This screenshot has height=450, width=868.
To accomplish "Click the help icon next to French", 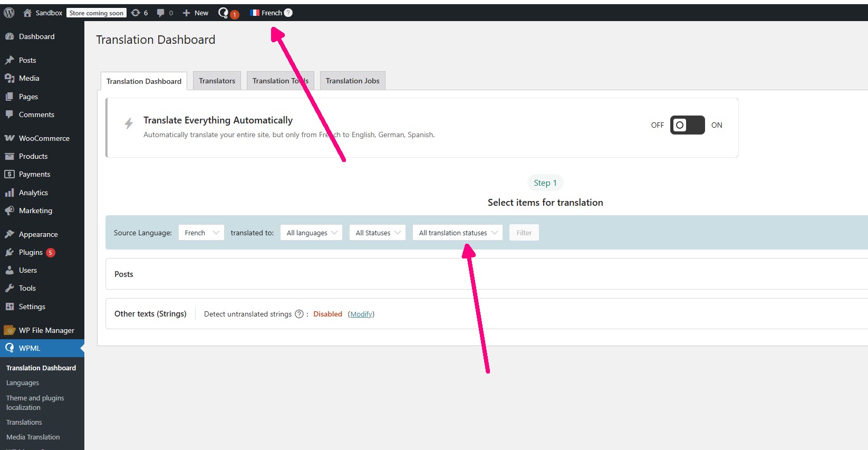I will 288,13.
